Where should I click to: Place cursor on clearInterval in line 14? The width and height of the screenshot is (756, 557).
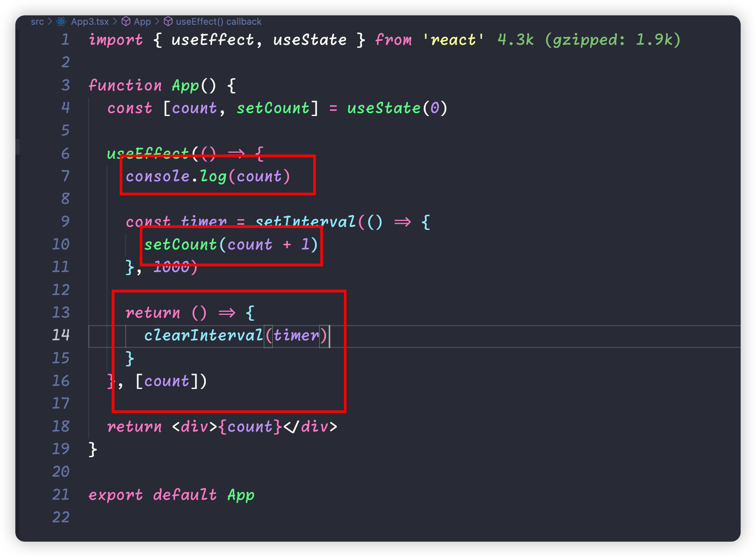click(203, 336)
